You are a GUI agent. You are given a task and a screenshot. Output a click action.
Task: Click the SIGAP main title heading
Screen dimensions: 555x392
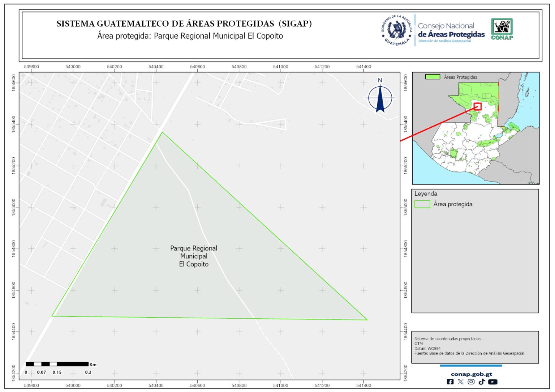(x=184, y=24)
